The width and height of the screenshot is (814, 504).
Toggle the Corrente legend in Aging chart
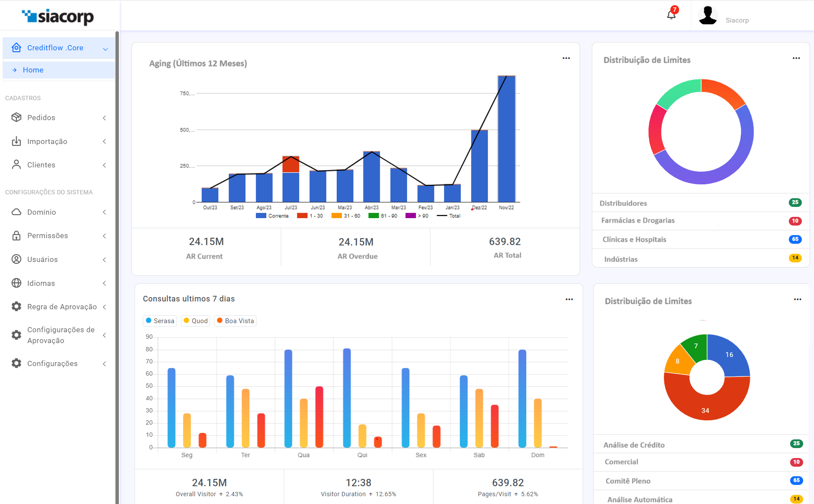[272, 216]
